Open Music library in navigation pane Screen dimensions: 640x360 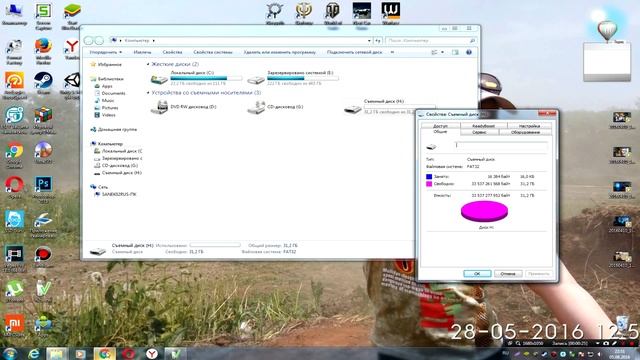tap(104, 100)
